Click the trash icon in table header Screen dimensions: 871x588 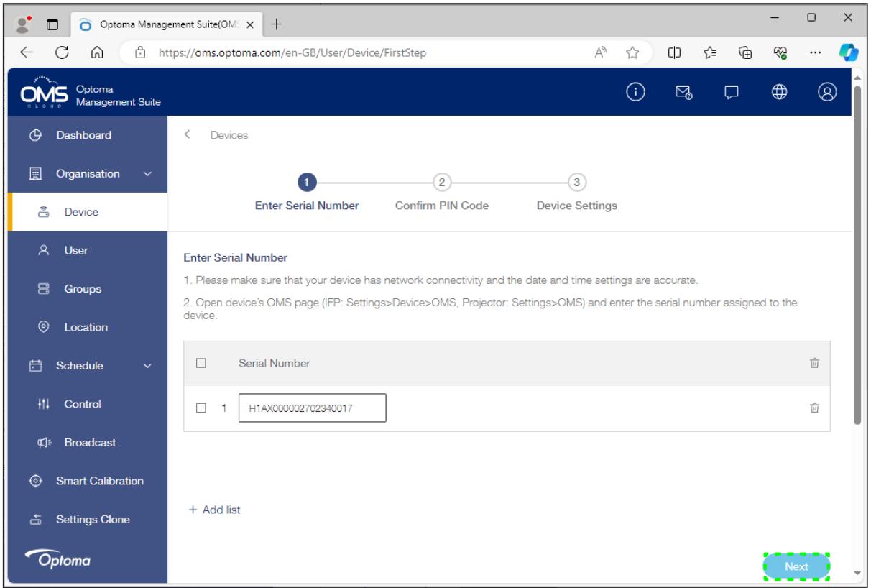814,364
